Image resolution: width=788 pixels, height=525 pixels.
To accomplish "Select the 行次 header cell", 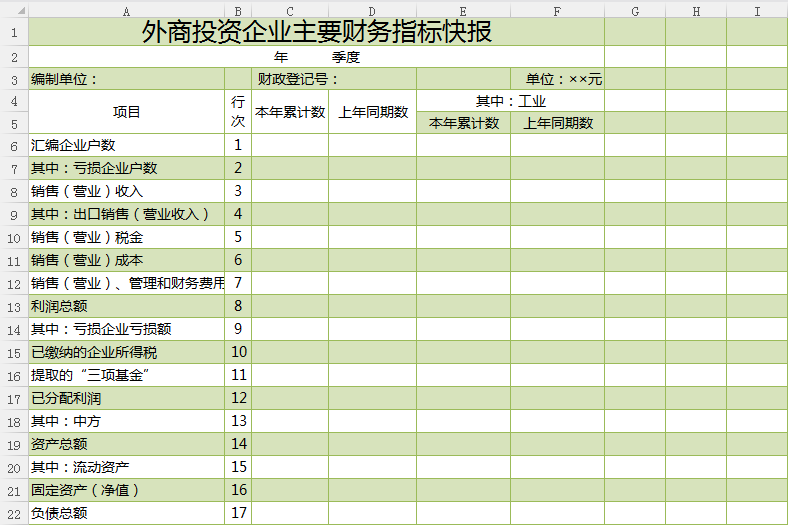I will click(x=238, y=112).
